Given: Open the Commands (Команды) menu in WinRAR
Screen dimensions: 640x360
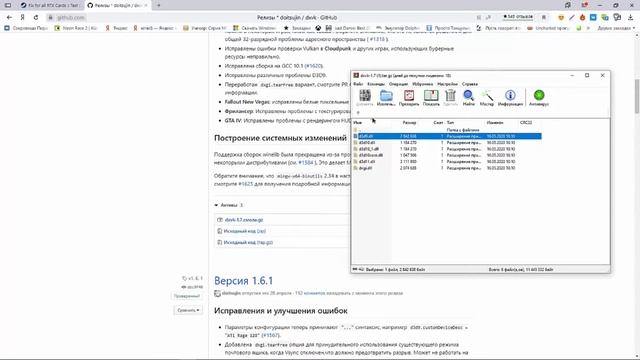Looking at the screenshot, I should (376, 84).
